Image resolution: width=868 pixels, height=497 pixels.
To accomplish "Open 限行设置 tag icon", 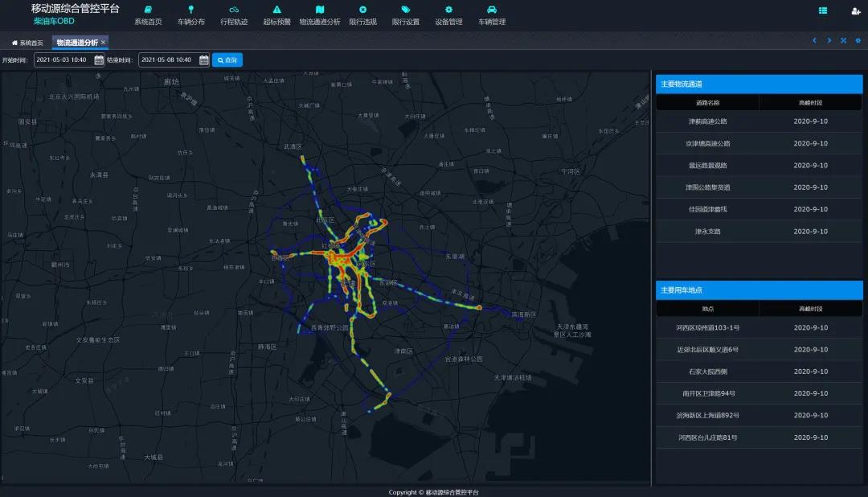I will pos(406,10).
